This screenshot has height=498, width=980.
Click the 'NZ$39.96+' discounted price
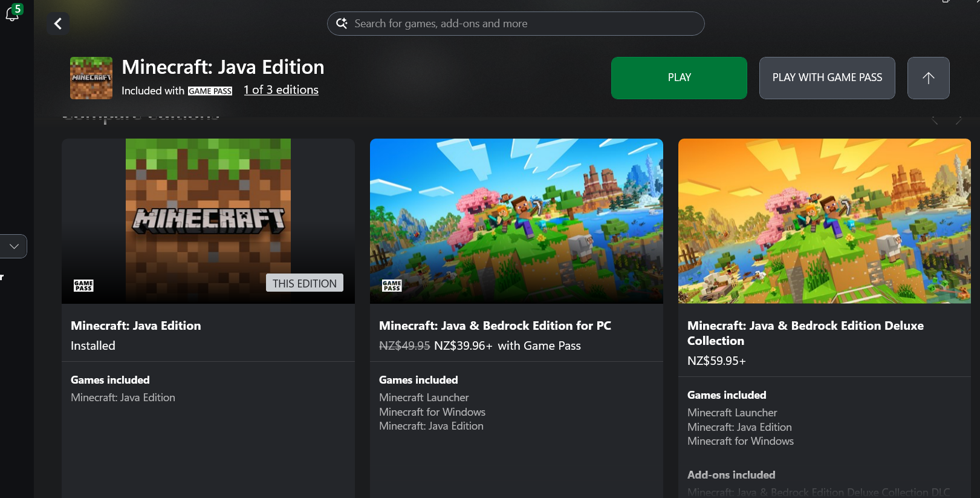point(463,346)
